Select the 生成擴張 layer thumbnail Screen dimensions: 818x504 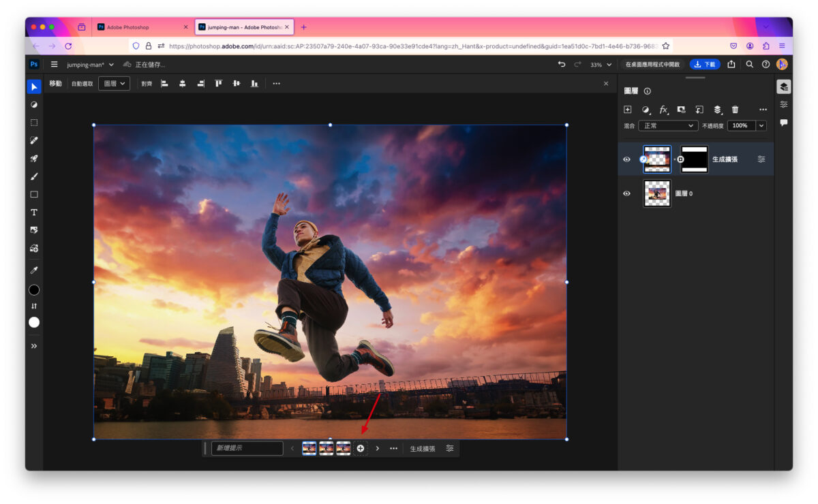pos(657,159)
